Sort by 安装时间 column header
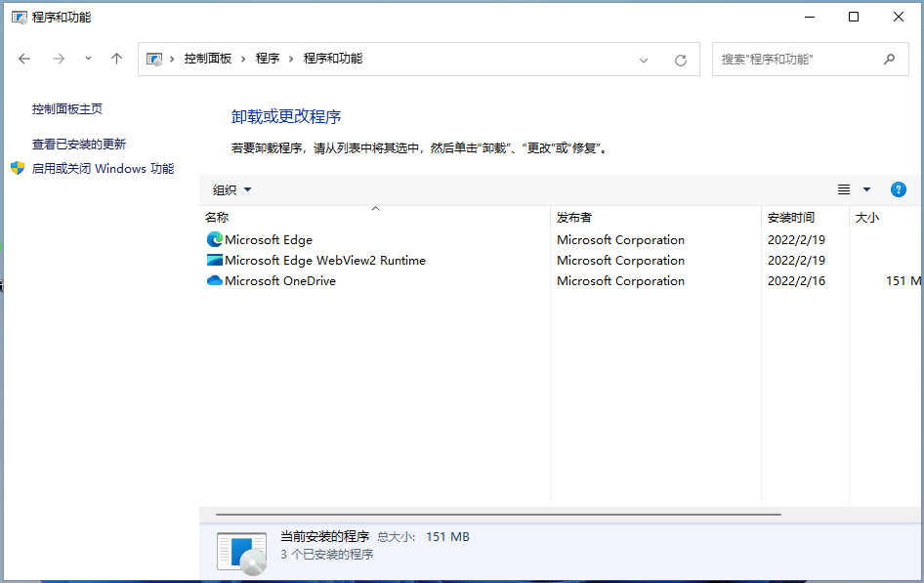 point(805,218)
